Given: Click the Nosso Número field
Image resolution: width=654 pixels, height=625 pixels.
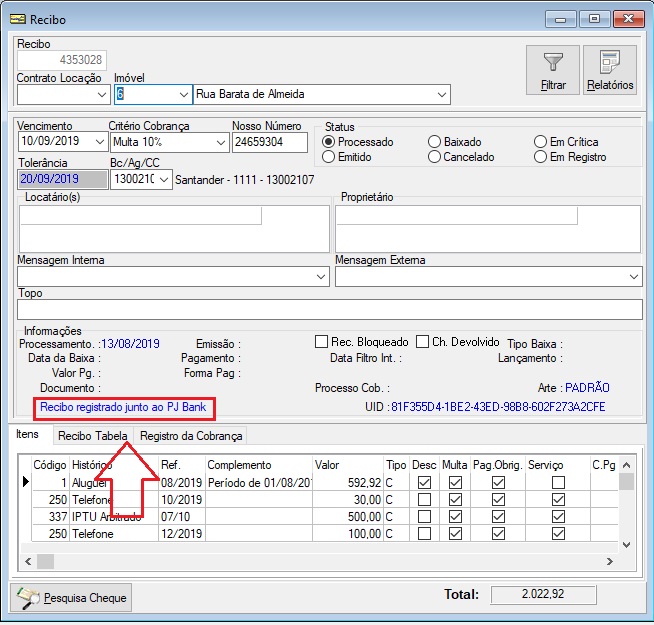Looking at the screenshot, I should point(269,142).
